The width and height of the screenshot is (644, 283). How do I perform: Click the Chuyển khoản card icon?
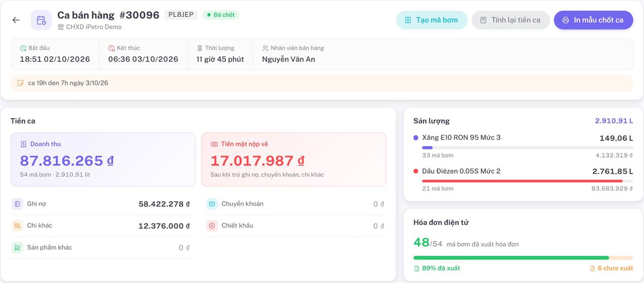coord(212,204)
